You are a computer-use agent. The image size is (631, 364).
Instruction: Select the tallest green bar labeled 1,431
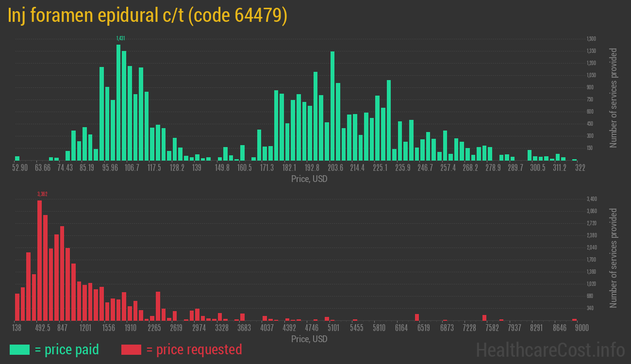pos(118,102)
